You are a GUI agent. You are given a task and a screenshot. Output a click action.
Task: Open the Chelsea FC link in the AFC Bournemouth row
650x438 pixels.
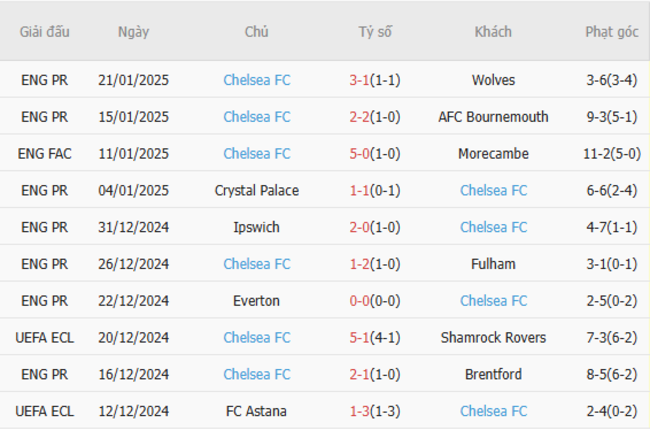pos(257,117)
